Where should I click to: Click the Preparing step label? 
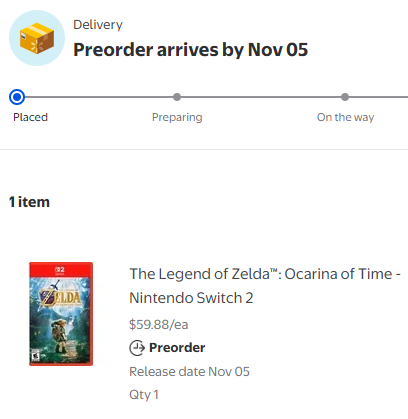tap(177, 117)
